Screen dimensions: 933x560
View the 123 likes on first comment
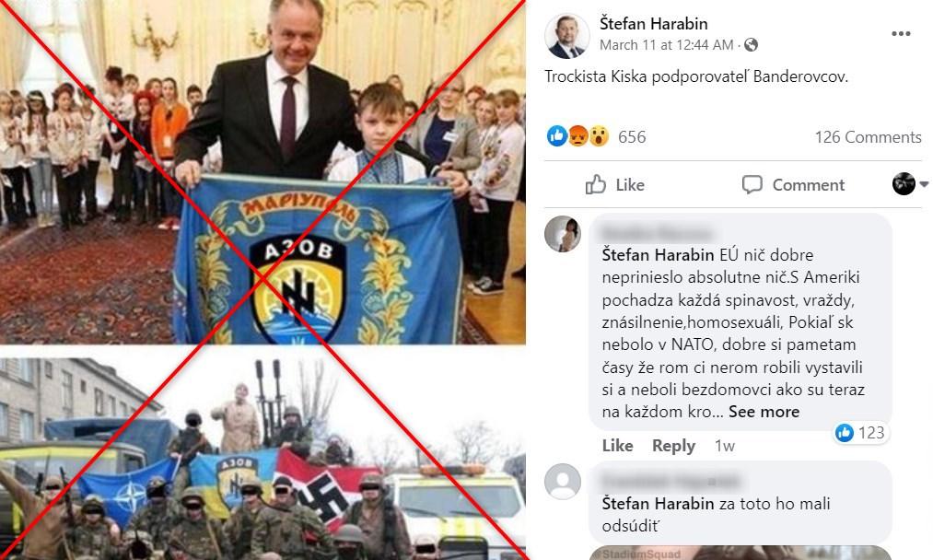pos(860,433)
